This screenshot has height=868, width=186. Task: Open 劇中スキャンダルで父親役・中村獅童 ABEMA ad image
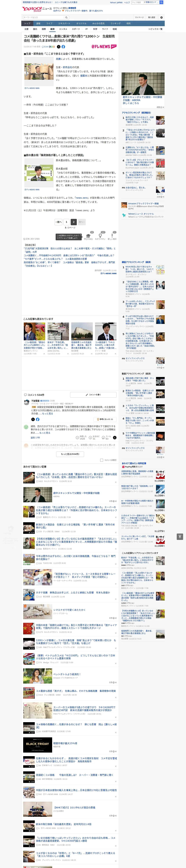click(x=143, y=84)
